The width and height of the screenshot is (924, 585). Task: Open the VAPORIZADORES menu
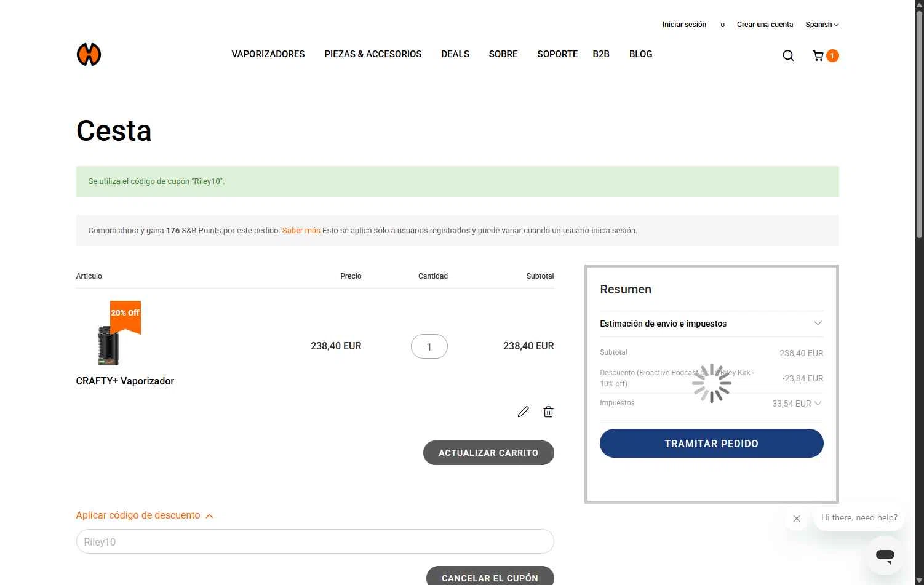[268, 54]
